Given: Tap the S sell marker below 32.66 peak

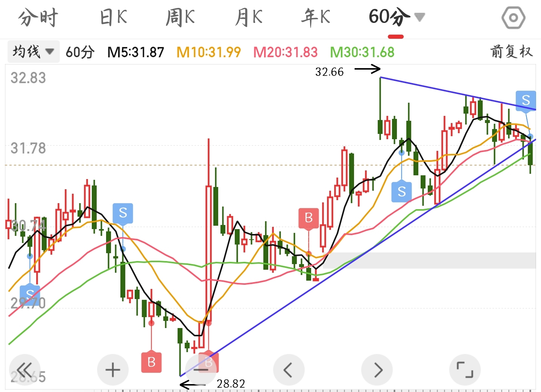Looking at the screenshot, I should tap(402, 191).
